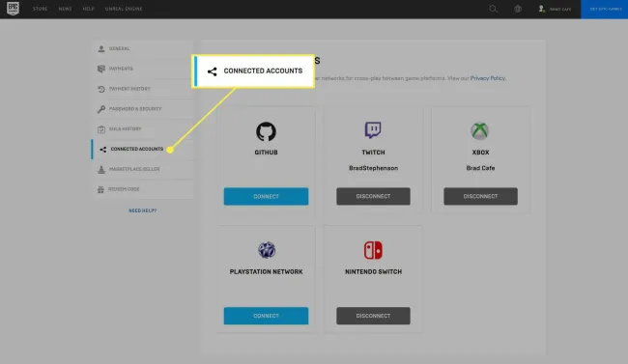This screenshot has height=364, width=628.
Task: Open Password & Security settings
Action: [x=142, y=109]
